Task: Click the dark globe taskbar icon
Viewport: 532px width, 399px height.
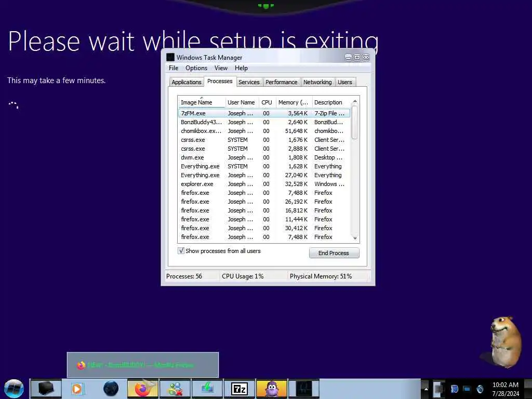Action: coord(111,389)
